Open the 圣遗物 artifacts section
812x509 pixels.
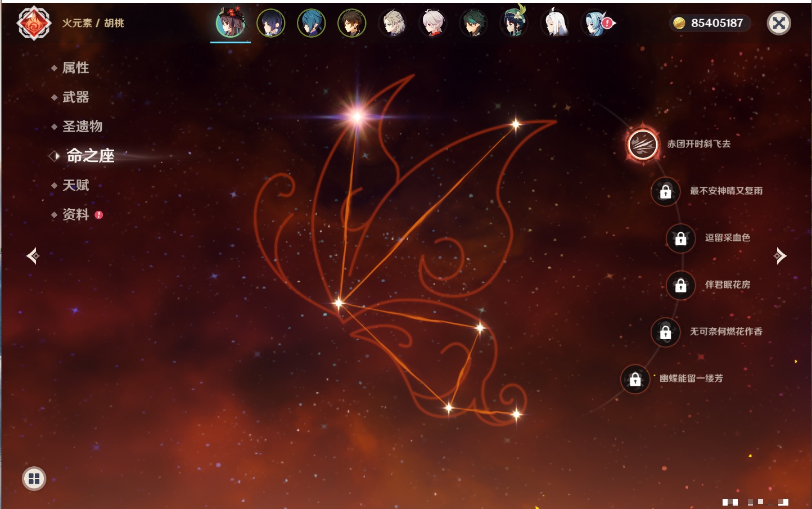82,127
